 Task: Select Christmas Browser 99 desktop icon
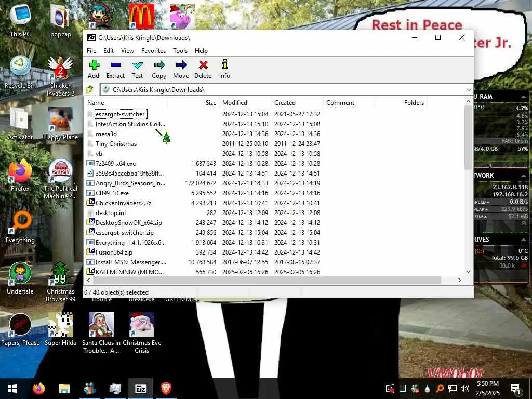coord(60,282)
